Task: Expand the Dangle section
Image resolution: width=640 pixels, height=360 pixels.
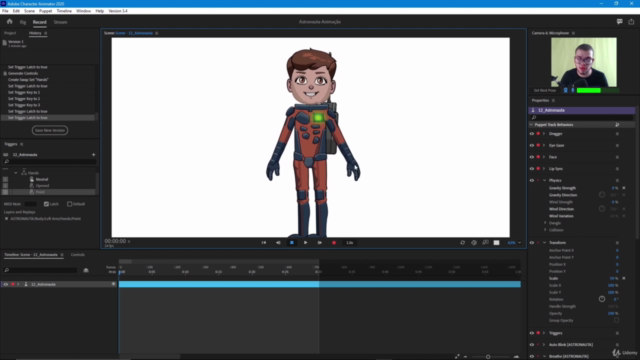Action: pyautogui.click(x=545, y=223)
